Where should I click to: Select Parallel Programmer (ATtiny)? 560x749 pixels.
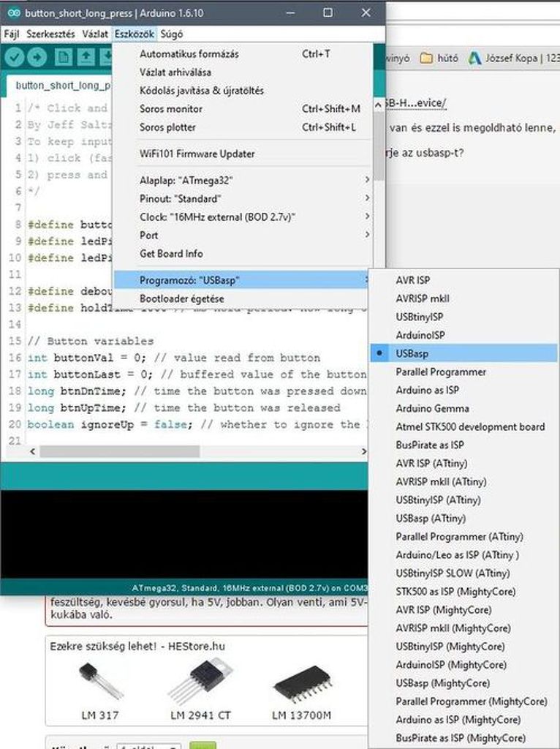[x=463, y=536]
